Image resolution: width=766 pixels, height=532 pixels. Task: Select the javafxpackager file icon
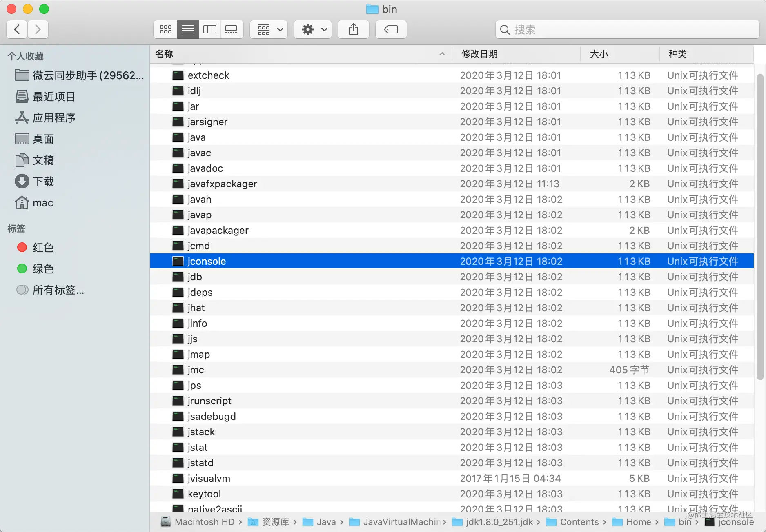coord(178,184)
